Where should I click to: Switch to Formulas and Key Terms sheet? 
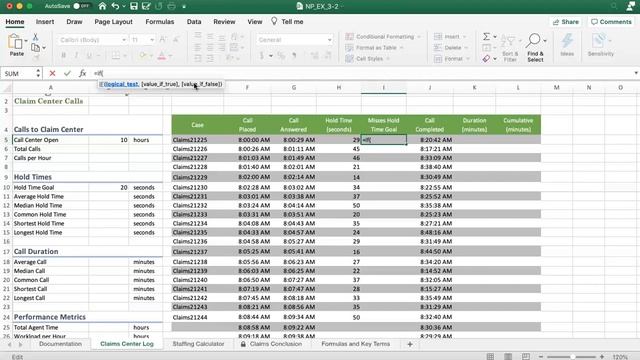tap(356, 344)
